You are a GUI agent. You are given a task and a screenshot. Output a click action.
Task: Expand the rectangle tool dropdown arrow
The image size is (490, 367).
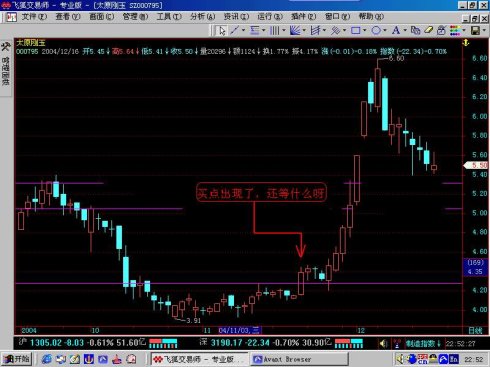click(365, 30)
